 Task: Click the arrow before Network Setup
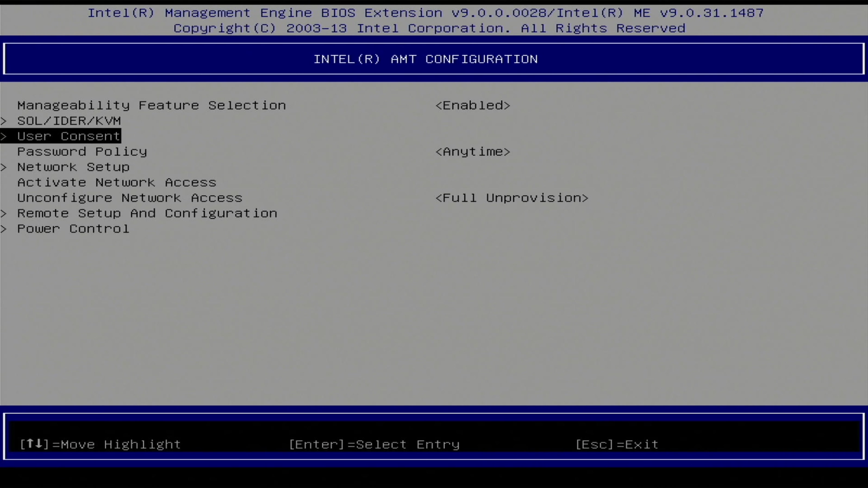click(x=4, y=167)
